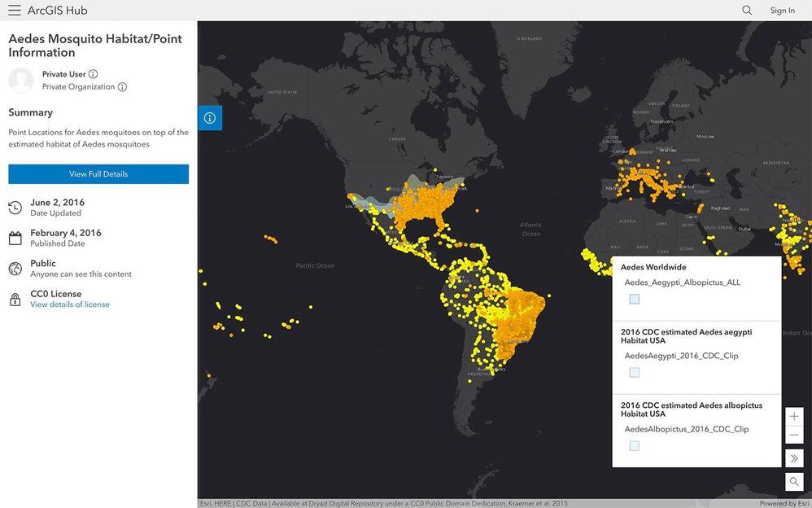This screenshot has width=812, height=508.
Task: Collapse the layer legend with the chevron control
Action: (794, 458)
